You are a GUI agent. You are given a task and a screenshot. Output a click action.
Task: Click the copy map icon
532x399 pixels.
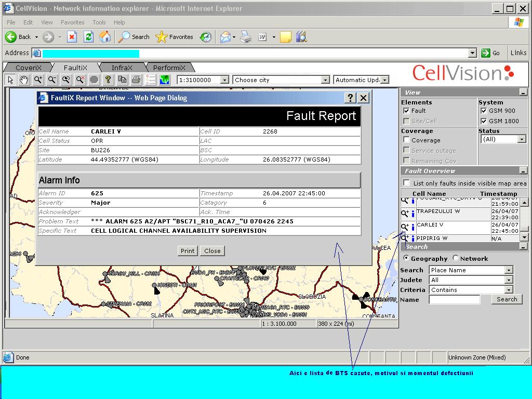[x=122, y=80]
